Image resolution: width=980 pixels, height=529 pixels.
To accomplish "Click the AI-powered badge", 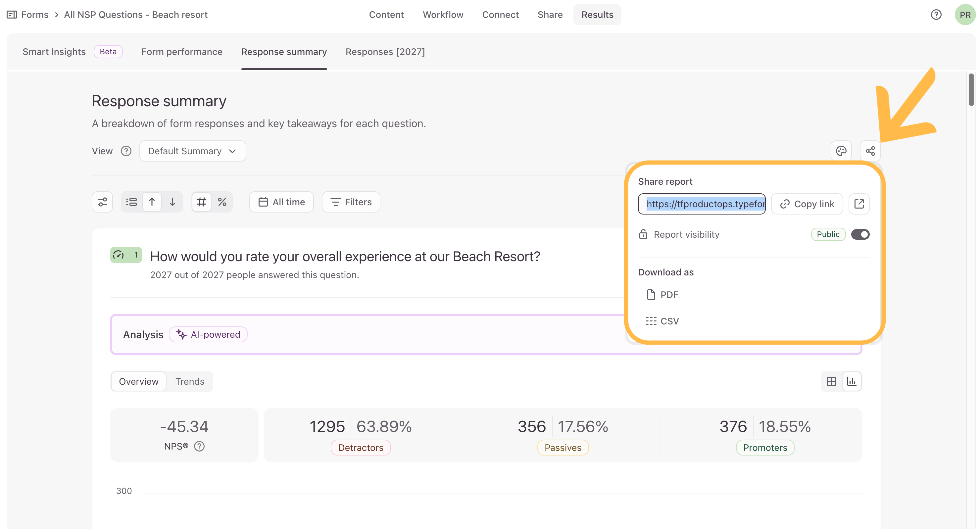I will pos(208,334).
